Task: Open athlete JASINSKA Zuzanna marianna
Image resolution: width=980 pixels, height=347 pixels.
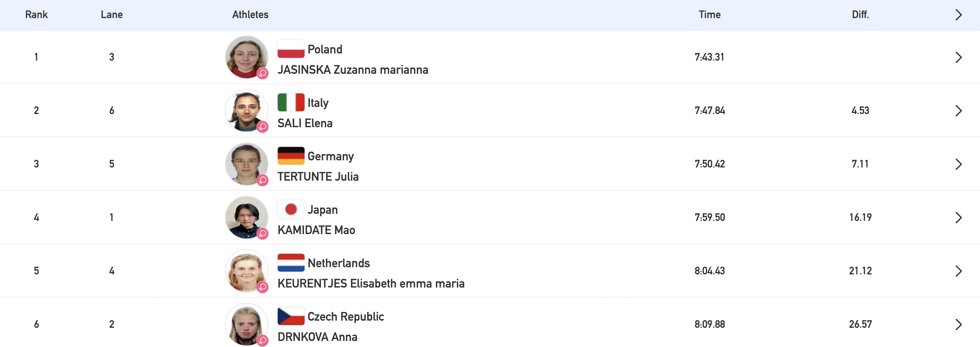Action: 353,70
